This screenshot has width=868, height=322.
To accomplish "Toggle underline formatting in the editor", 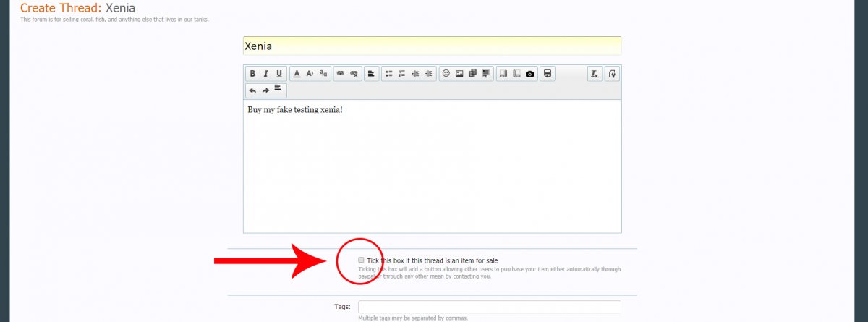I will click(x=278, y=74).
